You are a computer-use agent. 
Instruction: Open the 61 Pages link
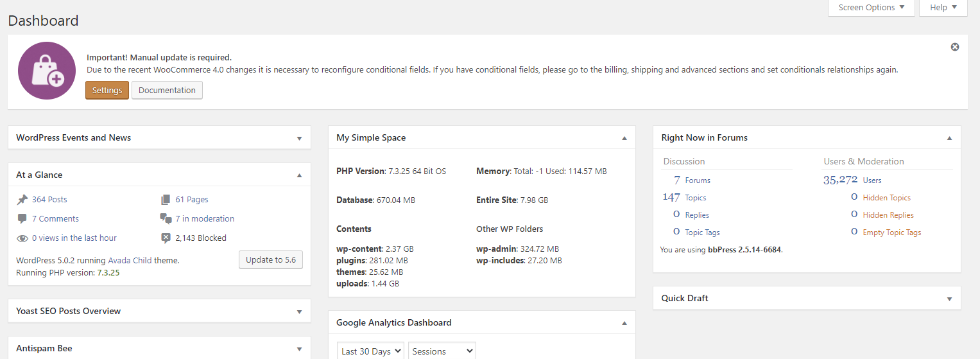(x=192, y=200)
